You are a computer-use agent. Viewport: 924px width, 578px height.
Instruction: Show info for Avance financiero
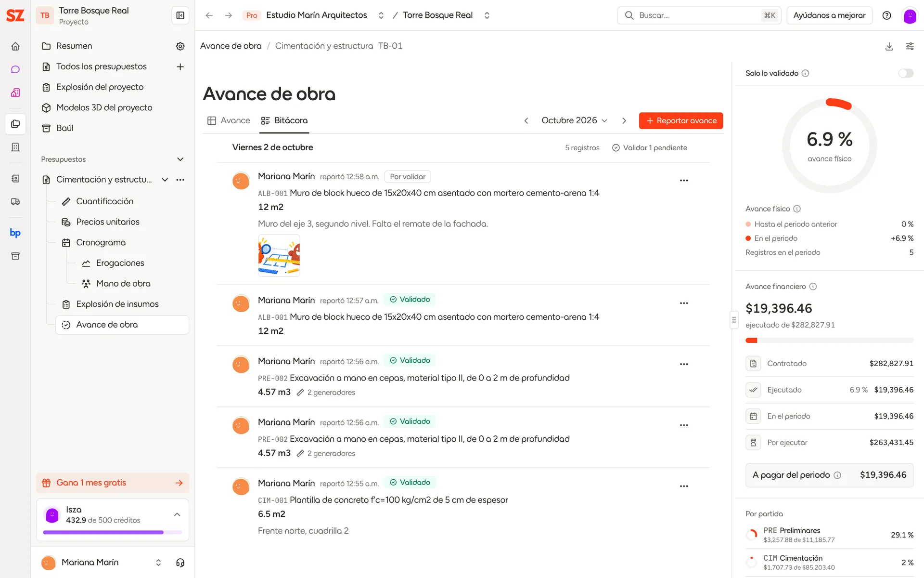click(813, 287)
